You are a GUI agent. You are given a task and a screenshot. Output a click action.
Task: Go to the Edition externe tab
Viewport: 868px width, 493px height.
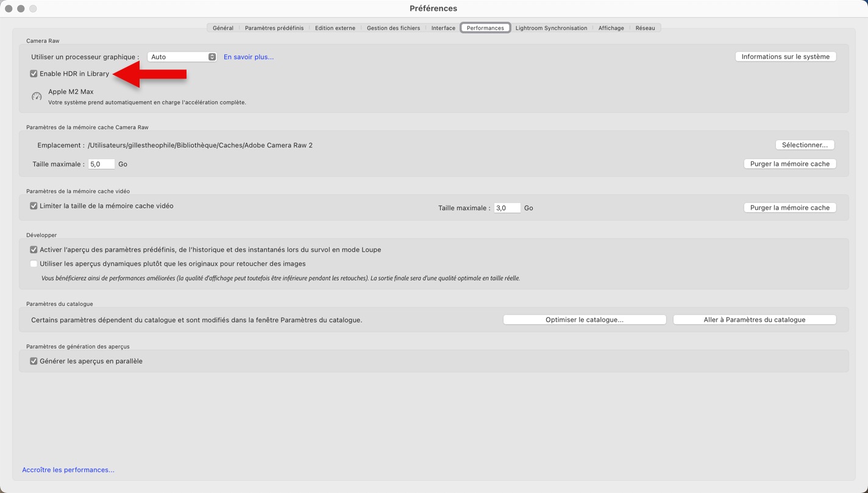click(335, 28)
